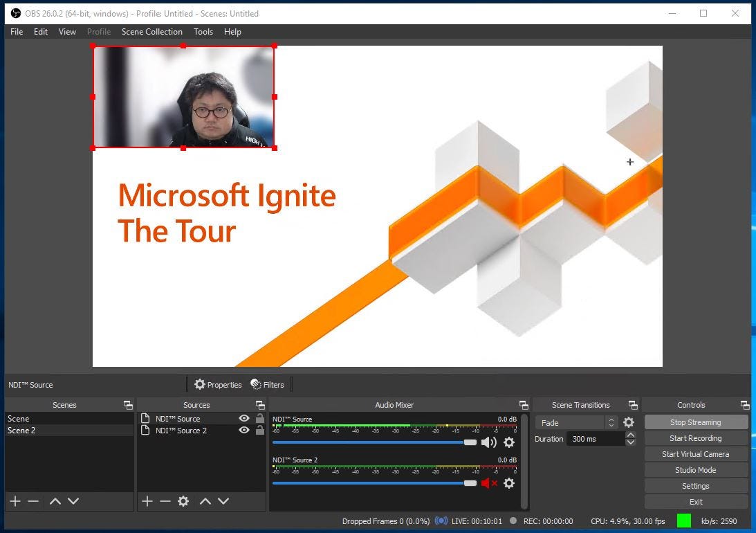Unmute NDI Source 2 red speaker icon
Screen dimensions: 756x533
[489, 483]
